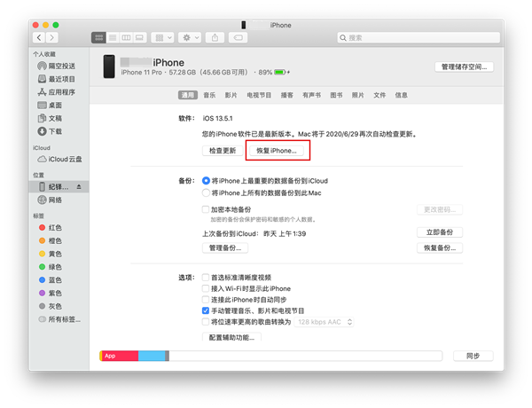Select backup to this Mac radio button
532x408 pixels.
pos(206,192)
